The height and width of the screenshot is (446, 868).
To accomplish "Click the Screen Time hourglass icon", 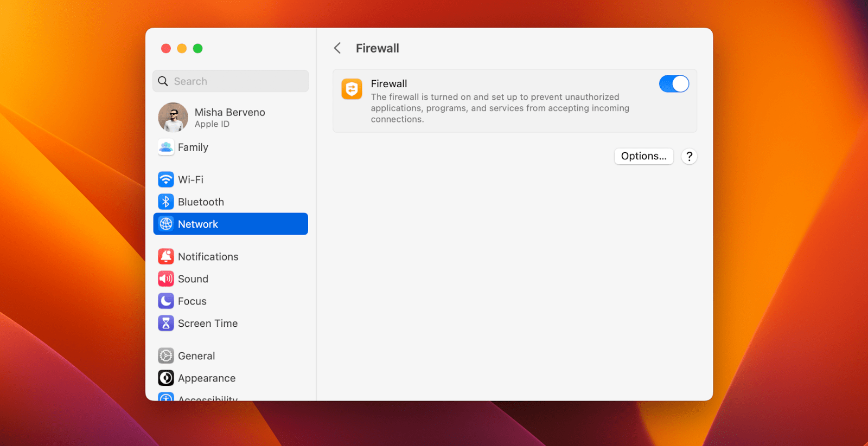I will pos(166,323).
